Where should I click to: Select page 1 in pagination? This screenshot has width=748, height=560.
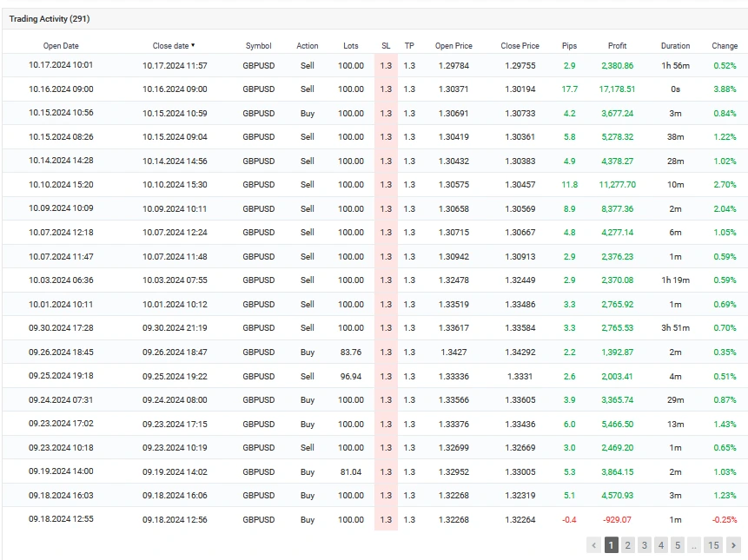click(611, 544)
